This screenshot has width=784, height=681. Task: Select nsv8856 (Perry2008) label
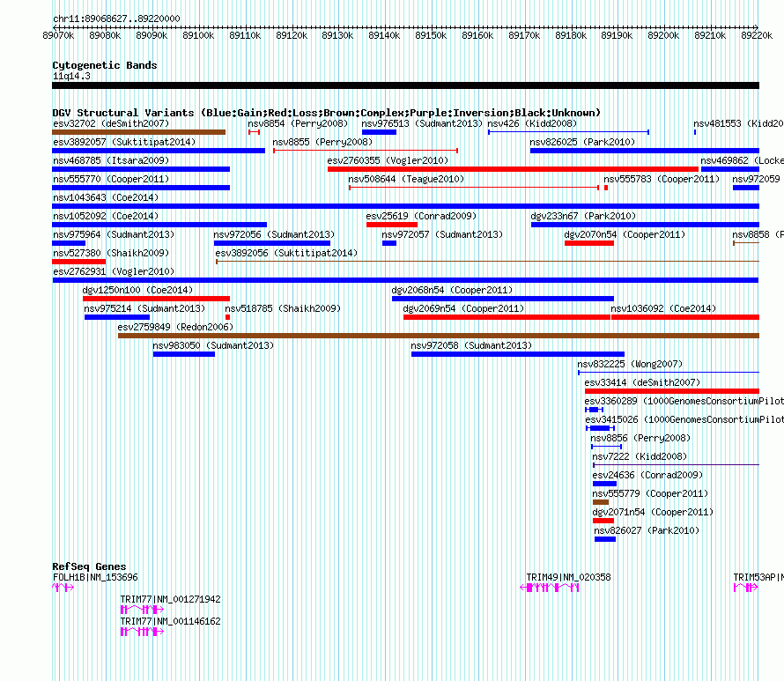coord(640,438)
